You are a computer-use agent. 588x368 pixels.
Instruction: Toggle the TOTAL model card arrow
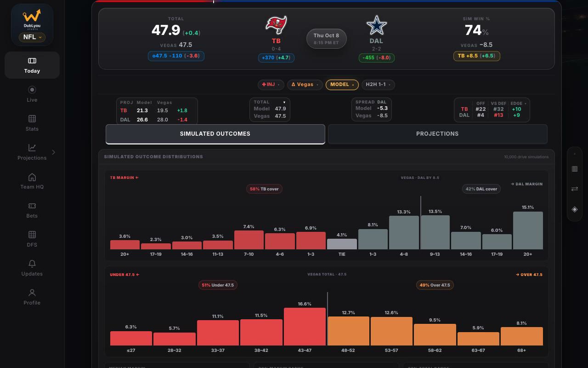(284, 102)
